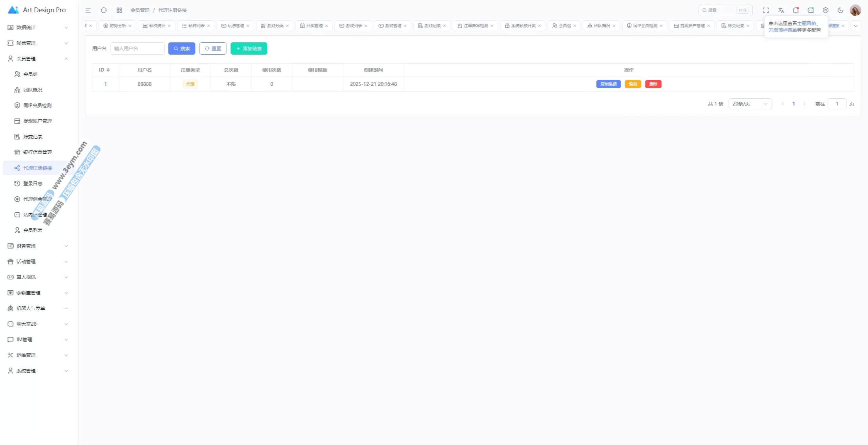Screen dimensions: 868x445
Task: Click the green 添加链接 button
Action: [x=249, y=49]
